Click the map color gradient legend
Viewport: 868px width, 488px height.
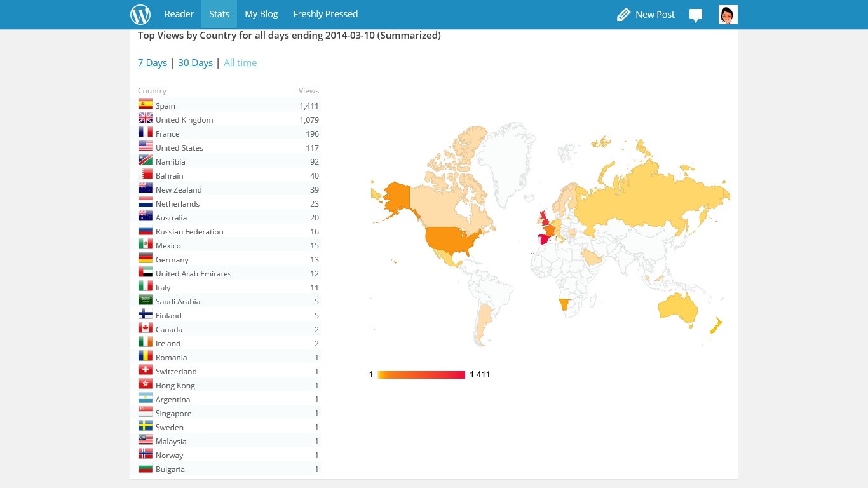(421, 375)
